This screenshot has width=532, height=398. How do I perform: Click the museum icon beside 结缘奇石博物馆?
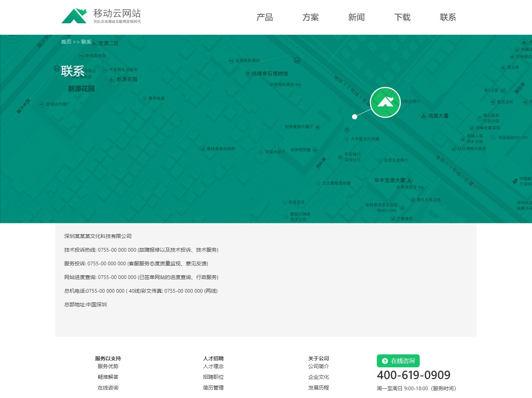pyautogui.click(x=248, y=74)
